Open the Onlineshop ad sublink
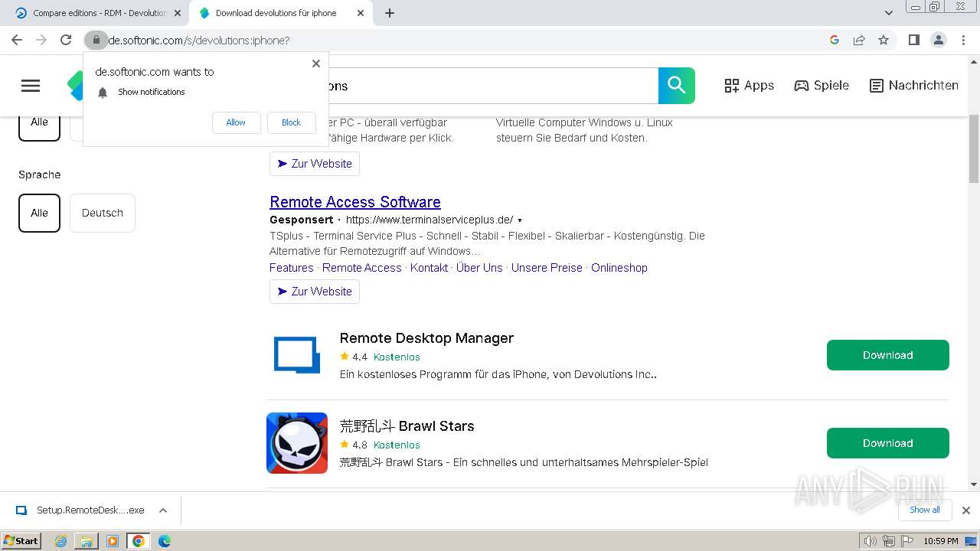This screenshot has width=980, height=551. 619,268
